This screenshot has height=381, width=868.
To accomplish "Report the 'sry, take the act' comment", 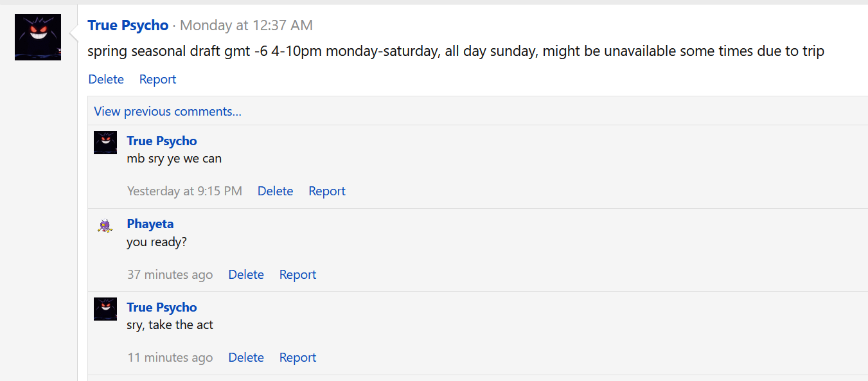I will pos(297,357).
